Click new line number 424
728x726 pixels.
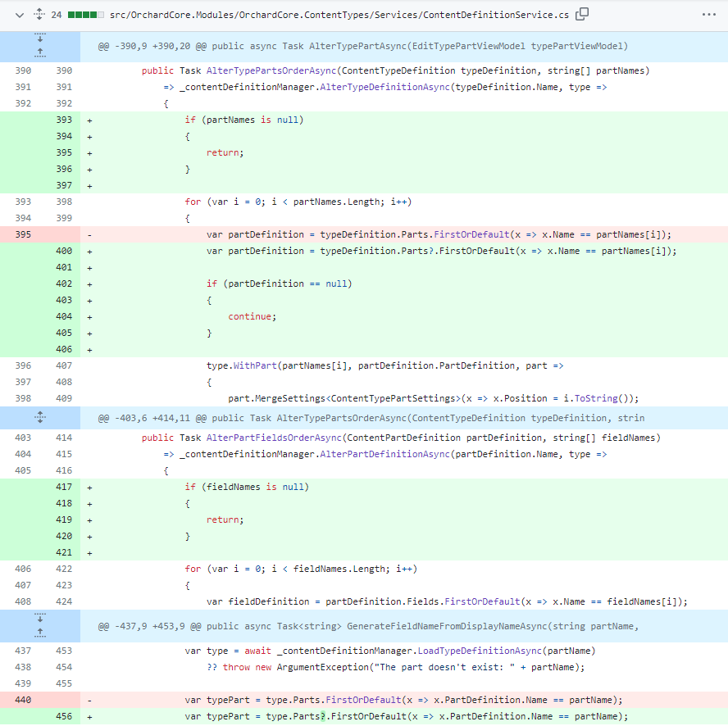click(x=64, y=601)
